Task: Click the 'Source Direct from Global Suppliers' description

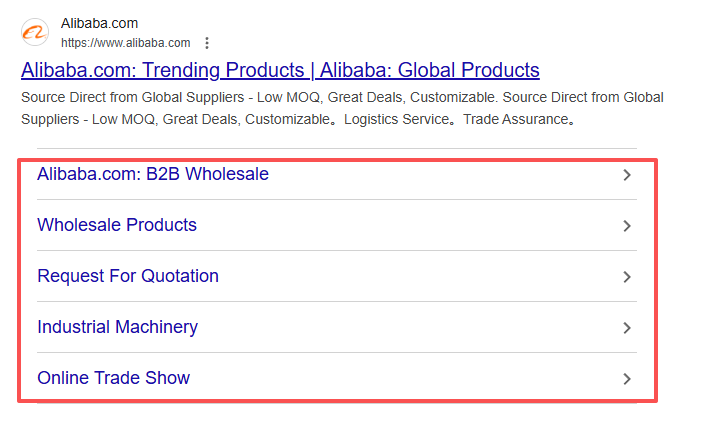Action: click(x=342, y=108)
